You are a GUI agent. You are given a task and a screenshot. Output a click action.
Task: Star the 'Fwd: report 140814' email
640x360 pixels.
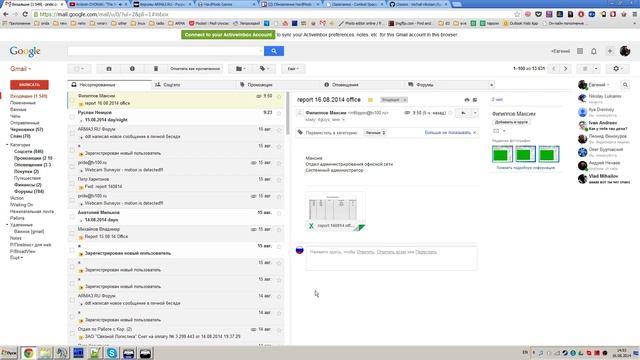(279, 180)
